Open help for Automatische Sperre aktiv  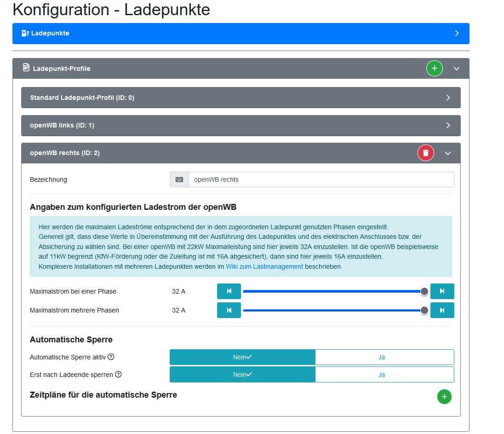click(111, 357)
